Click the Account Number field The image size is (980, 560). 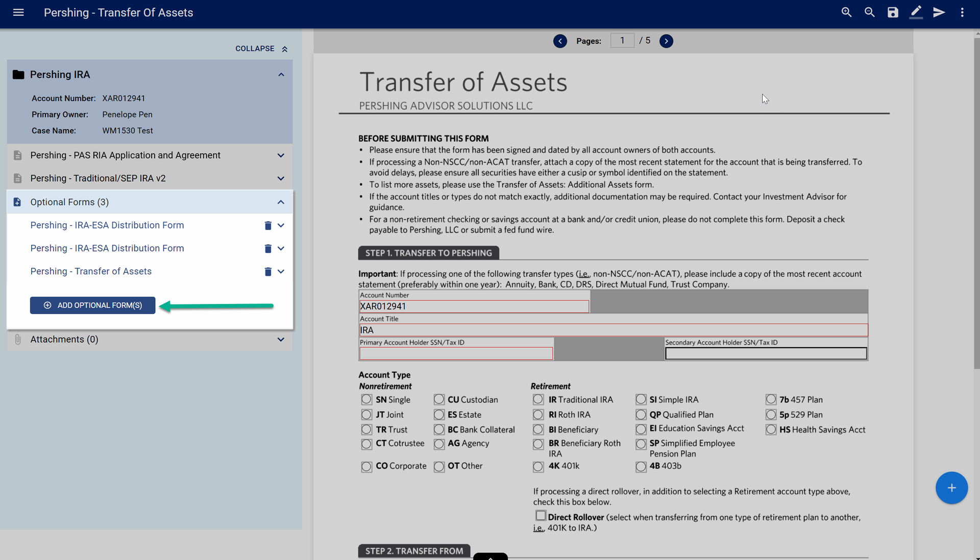[474, 306]
